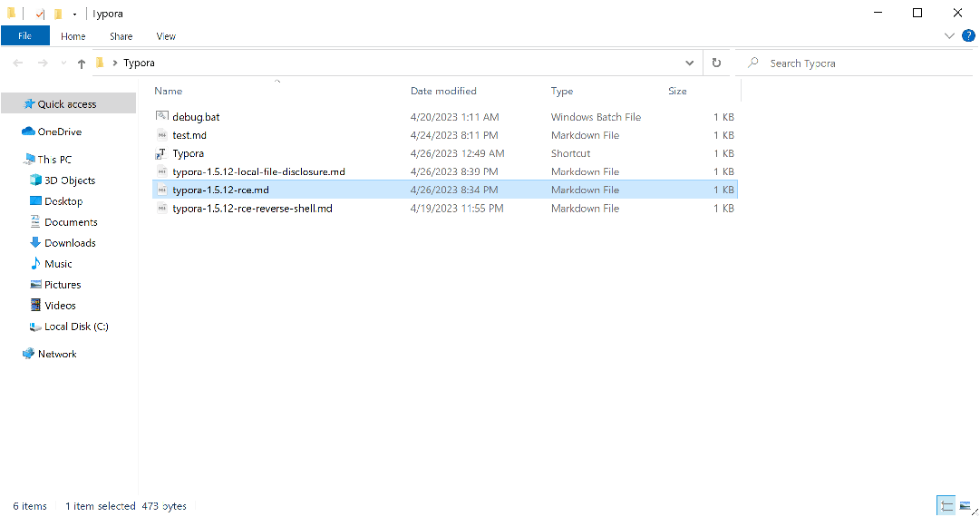The width and height of the screenshot is (980, 517).
Task: Go back with the Back arrow
Action: 18,63
